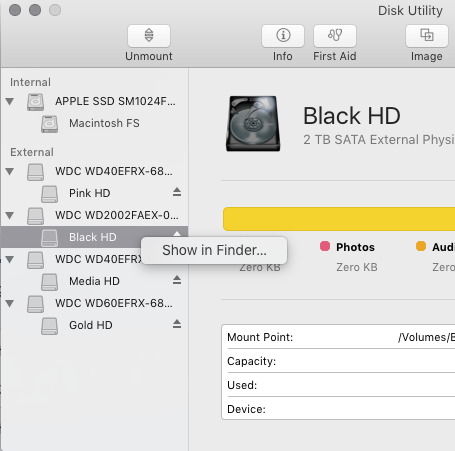Click the APPLE SSD internal disk icon
The width and height of the screenshot is (455, 451).
[x=35, y=102]
